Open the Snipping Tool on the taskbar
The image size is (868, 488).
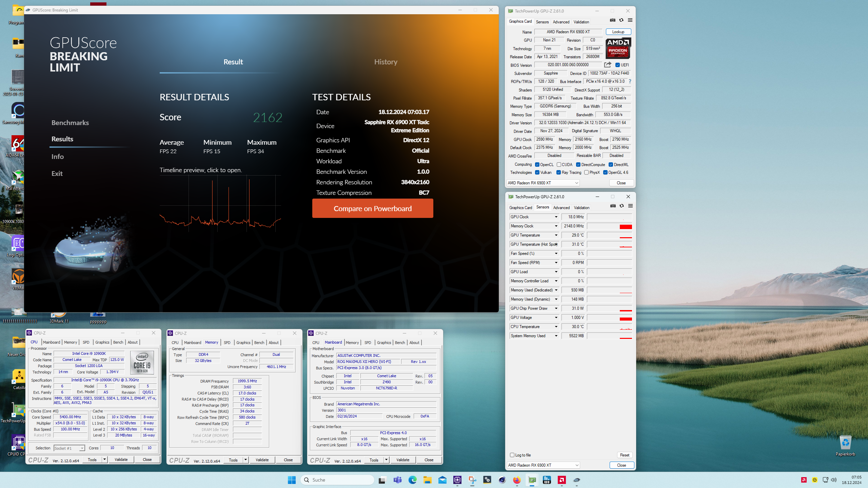(472, 480)
